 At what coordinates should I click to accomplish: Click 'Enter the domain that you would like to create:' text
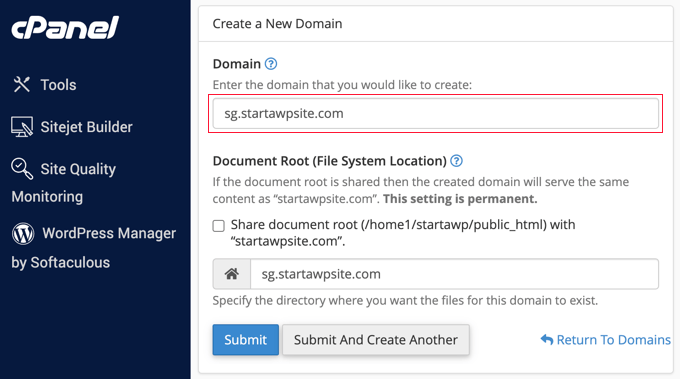[x=342, y=85]
